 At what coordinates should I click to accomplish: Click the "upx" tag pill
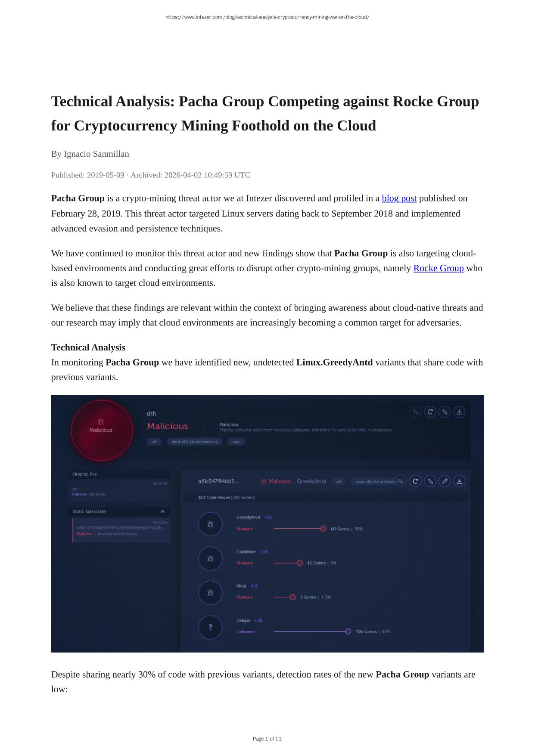click(236, 442)
